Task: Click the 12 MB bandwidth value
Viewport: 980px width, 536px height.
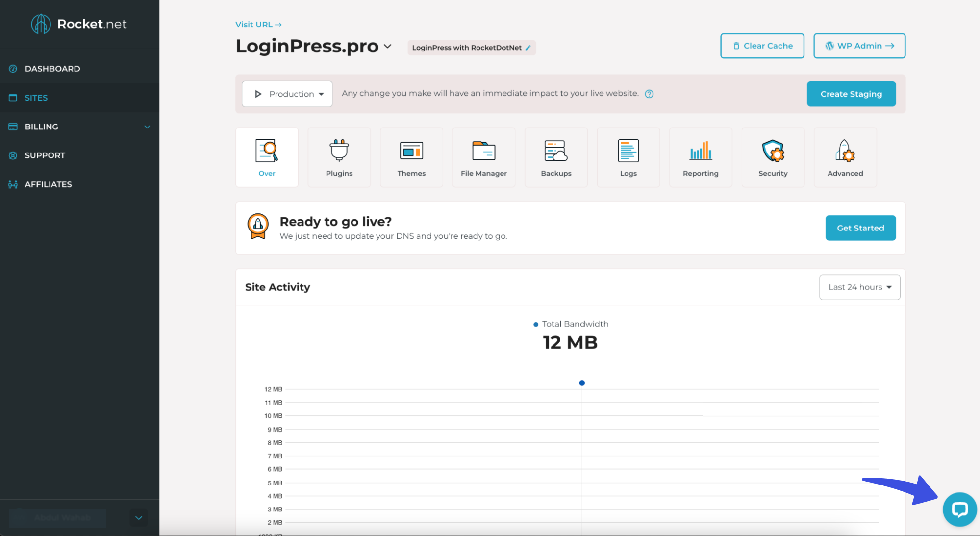Action: coord(570,342)
